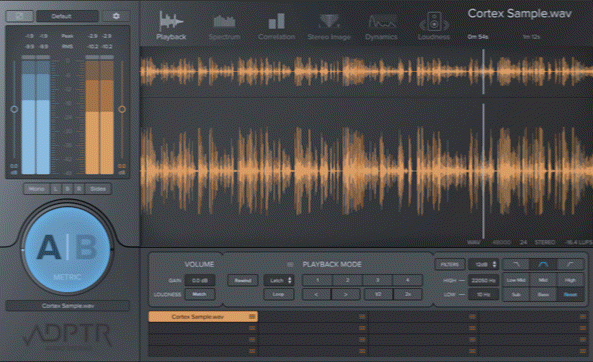Open the settings gear icon

point(116,16)
